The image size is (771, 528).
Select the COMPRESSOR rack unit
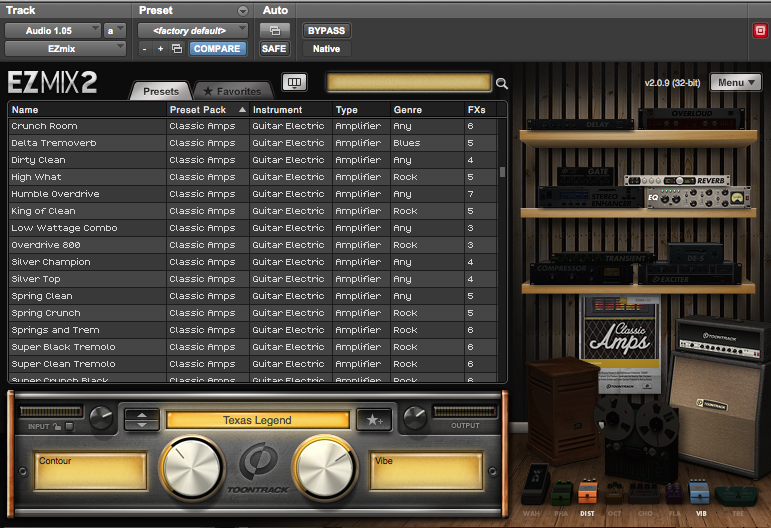(x=583, y=273)
